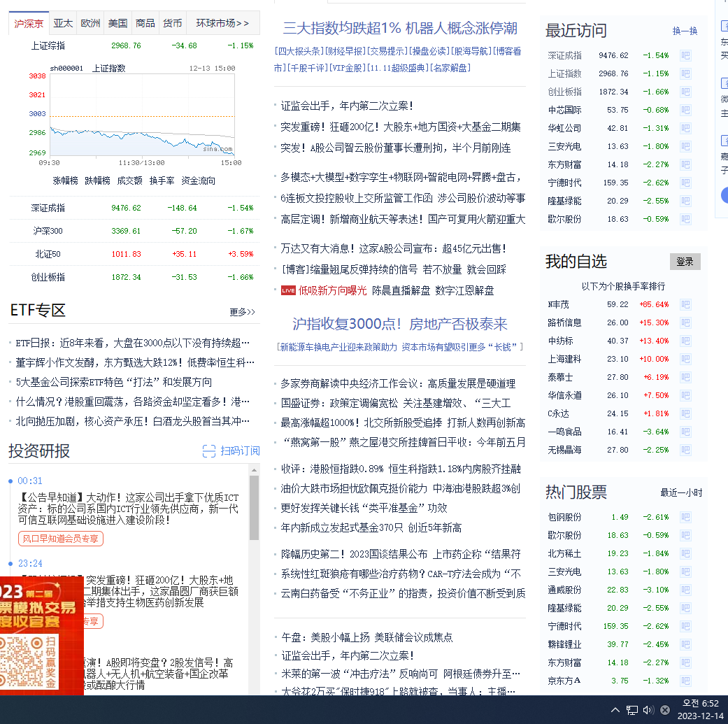The height and width of the screenshot is (724, 728).
Task: Open network status icon in taskbar
Action: [632, 709]
